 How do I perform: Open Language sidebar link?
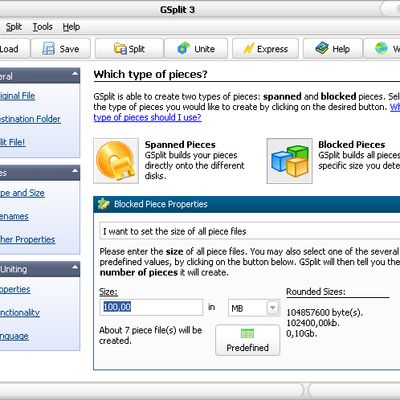14,336
